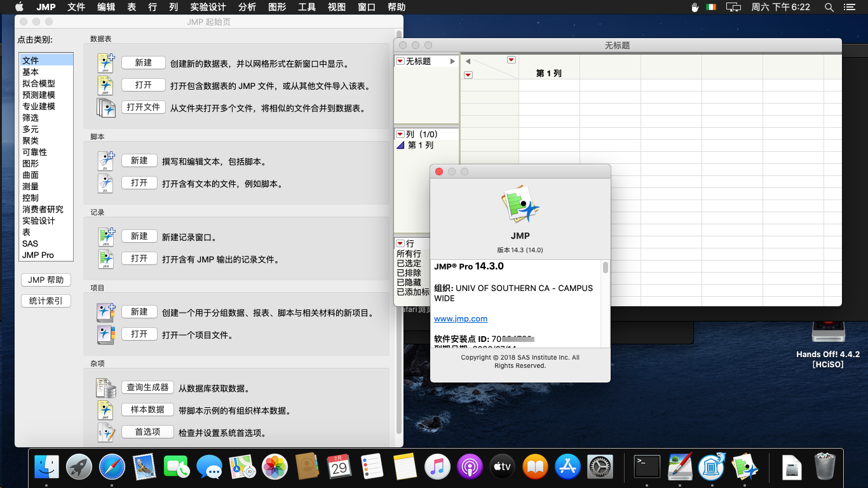This screenshot has height=488, width=868.
Task: Click 第 1 列 in columns panel
Action: point(421,146)
